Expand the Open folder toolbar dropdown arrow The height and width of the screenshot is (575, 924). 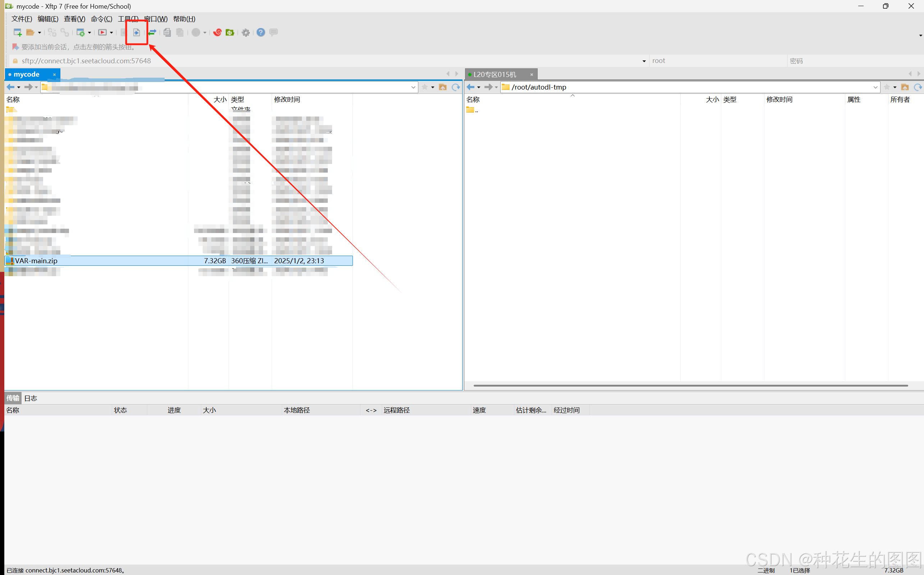tap(40, 33)
